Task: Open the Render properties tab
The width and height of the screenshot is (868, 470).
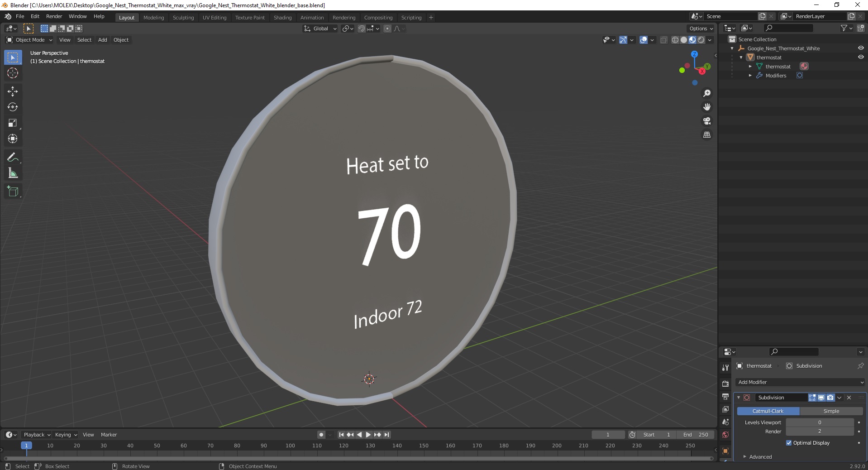Action: tap(725, 384)
